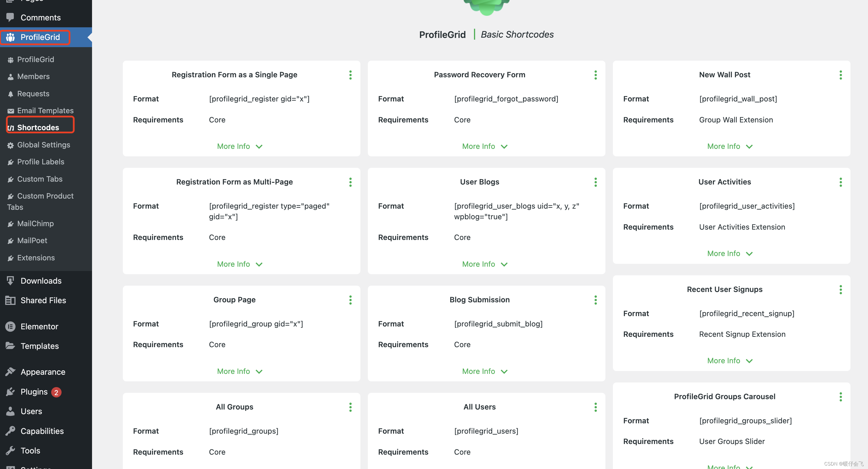868x469 pixels.
Task: Click the Shared Files sidebar link
Action: coord(43,300)
